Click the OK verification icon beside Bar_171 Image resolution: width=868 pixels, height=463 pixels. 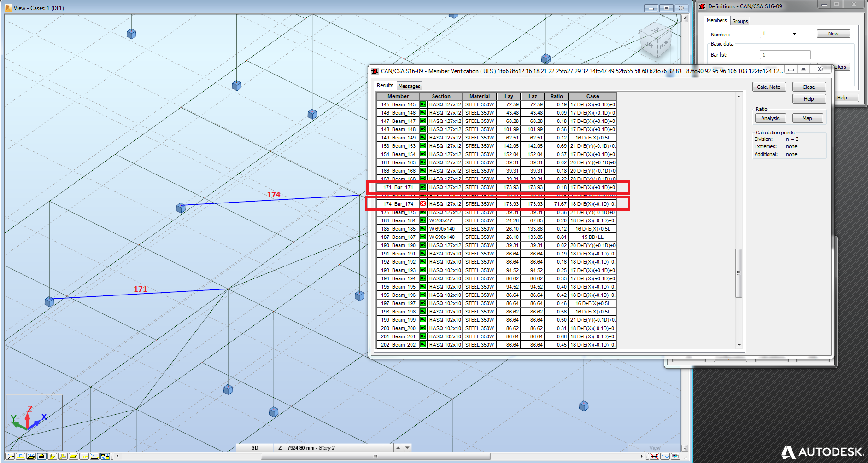click(422, 187)
